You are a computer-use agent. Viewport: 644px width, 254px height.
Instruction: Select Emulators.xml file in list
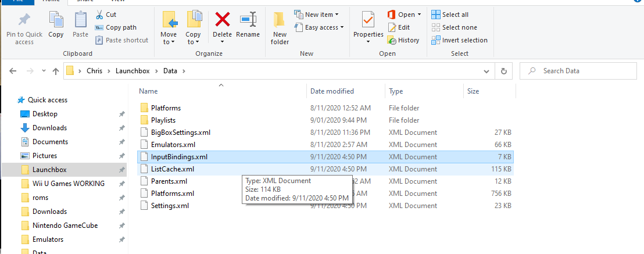[173, 144]
